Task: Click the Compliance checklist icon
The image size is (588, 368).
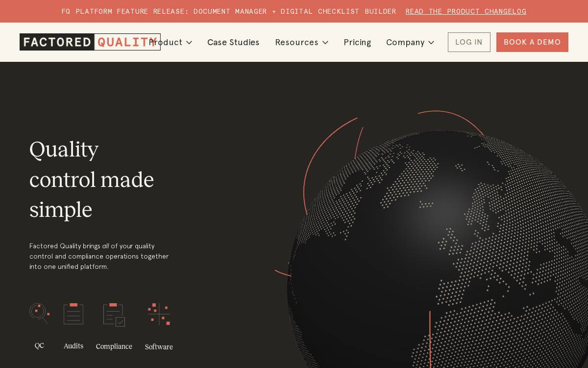Action: [x=114, y=315]
